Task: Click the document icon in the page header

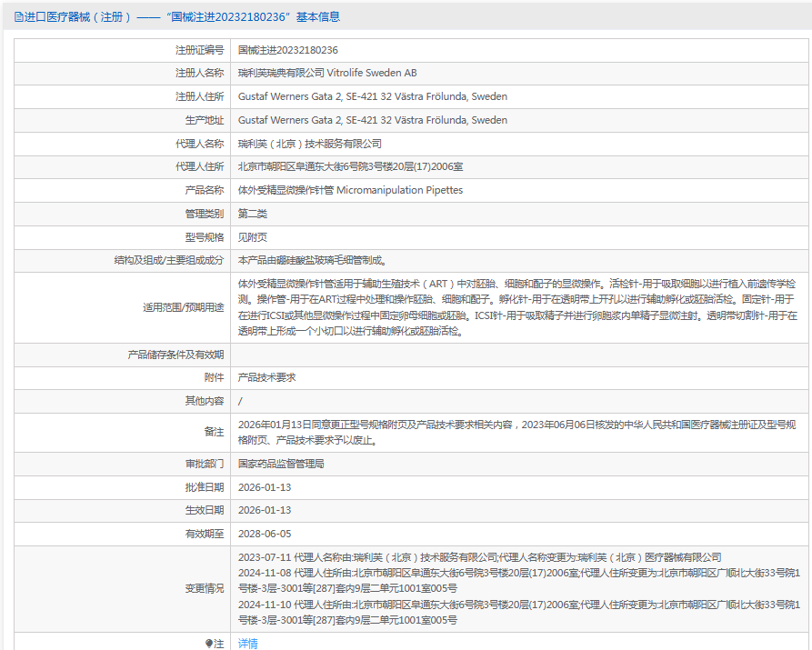Action: click(19, 17)
